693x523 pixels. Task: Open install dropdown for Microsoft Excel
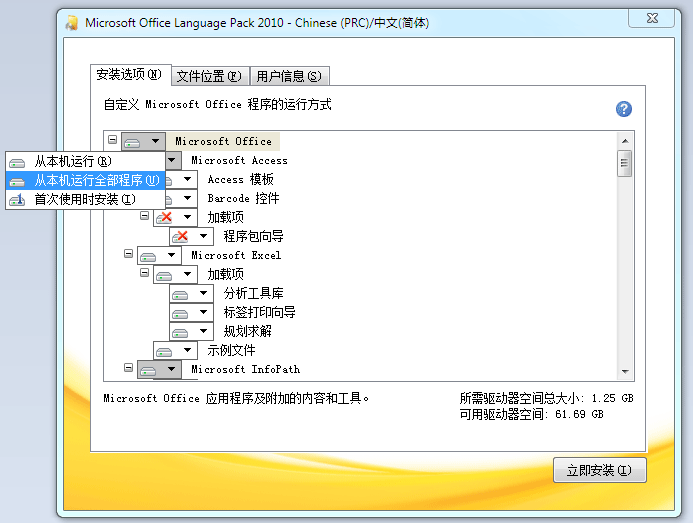pyautogui.click(x=171, y=255)
